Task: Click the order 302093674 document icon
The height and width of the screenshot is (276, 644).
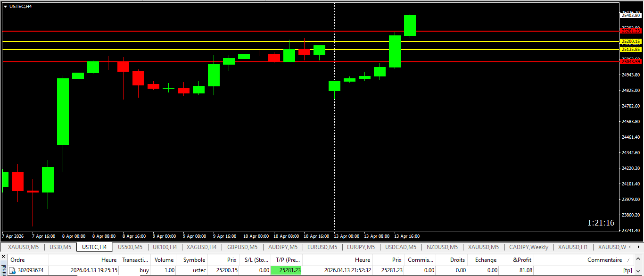Action: [12, 270]
